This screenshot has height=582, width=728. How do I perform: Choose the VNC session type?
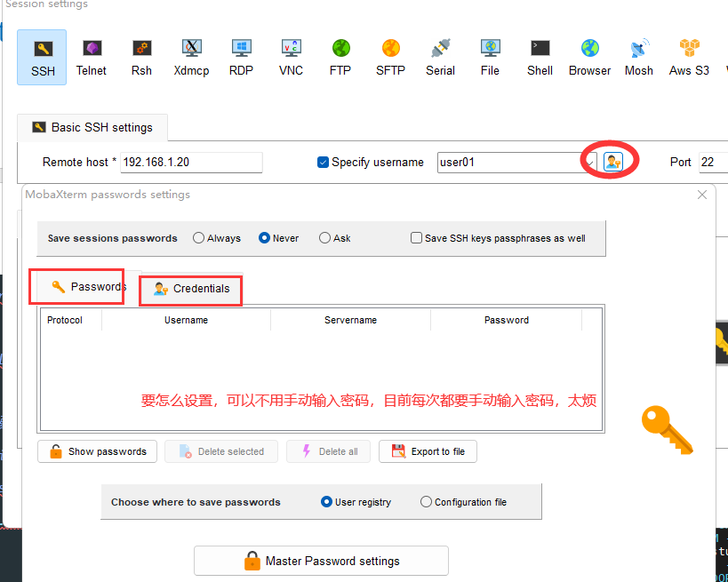tap(291, 58)
